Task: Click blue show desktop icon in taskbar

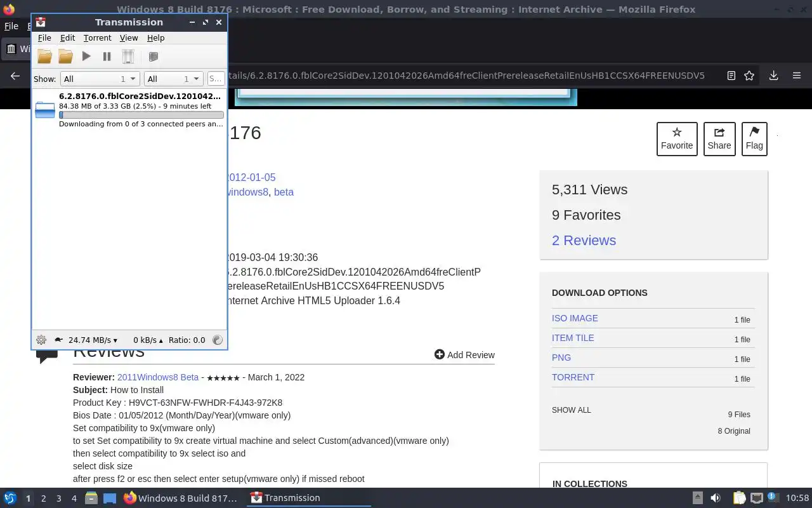Action: pos(110,498)
